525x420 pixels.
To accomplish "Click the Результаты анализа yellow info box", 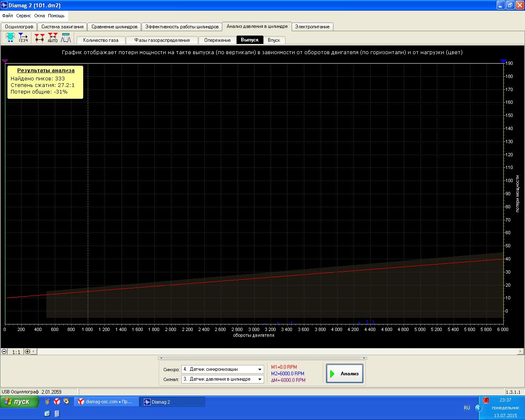I will [45, 82].
